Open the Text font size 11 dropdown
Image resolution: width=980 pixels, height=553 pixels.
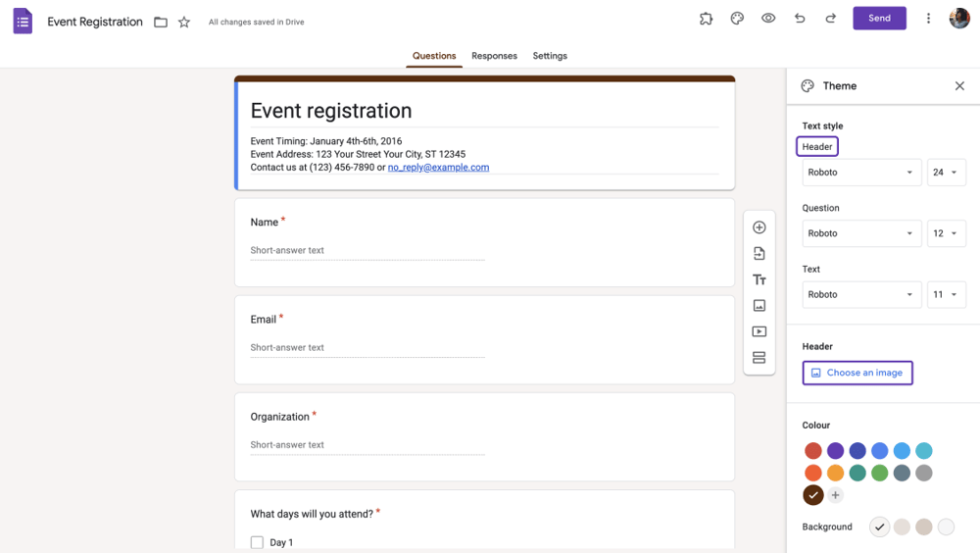(946, 294)
